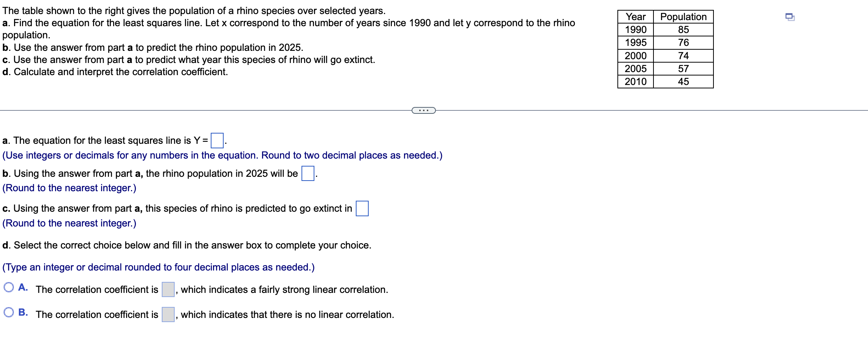
Task: Select the Population column header cell
Action: click(683, 17)
